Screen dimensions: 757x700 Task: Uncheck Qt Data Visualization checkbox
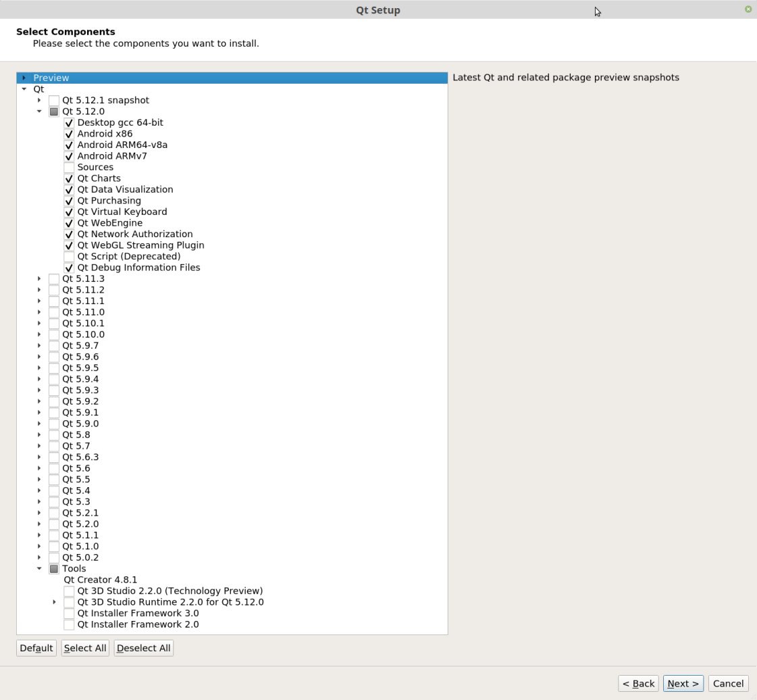point(69,189)
